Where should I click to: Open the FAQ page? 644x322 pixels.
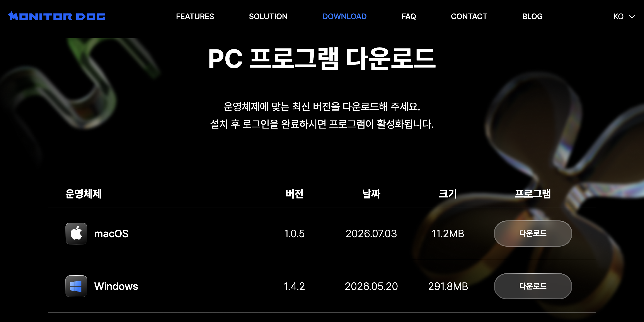409,17
